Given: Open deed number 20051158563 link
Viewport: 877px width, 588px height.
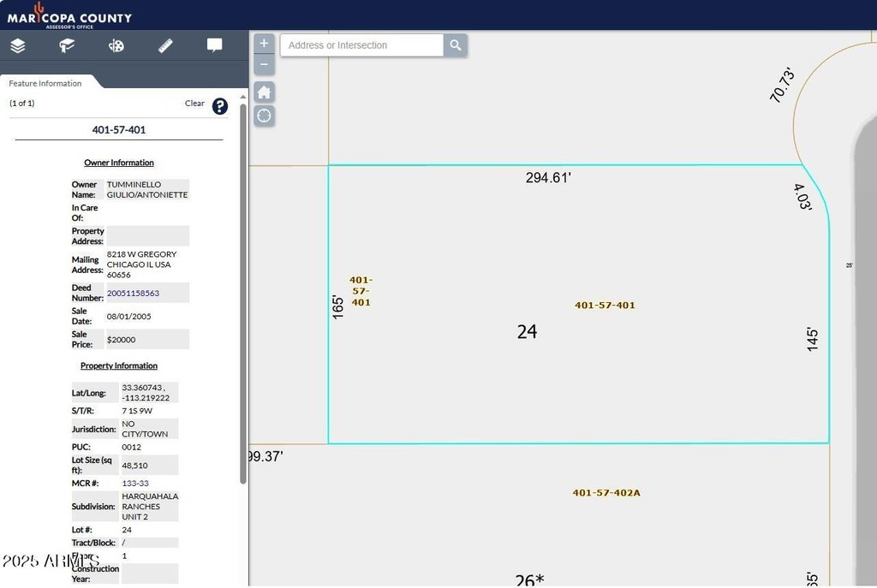Looking at the screenshot, I should 133,294.
